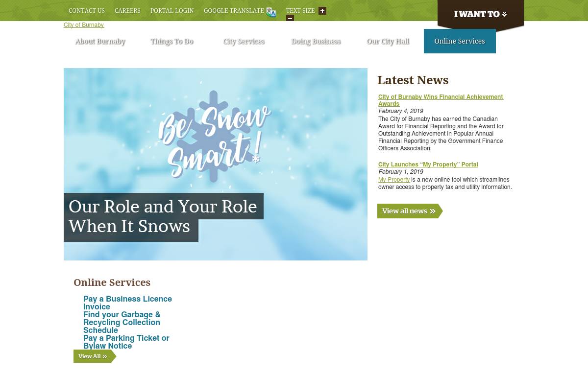The width and height of the screenshot is (588, 376).
Task: Open Garbage & Recycling Collection Schedule link
Action: click(122, 322)
